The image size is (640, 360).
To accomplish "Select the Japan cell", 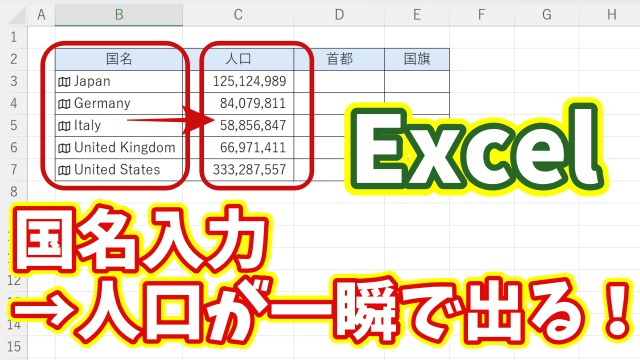I will pyautogui.click(x=119, y=81).
